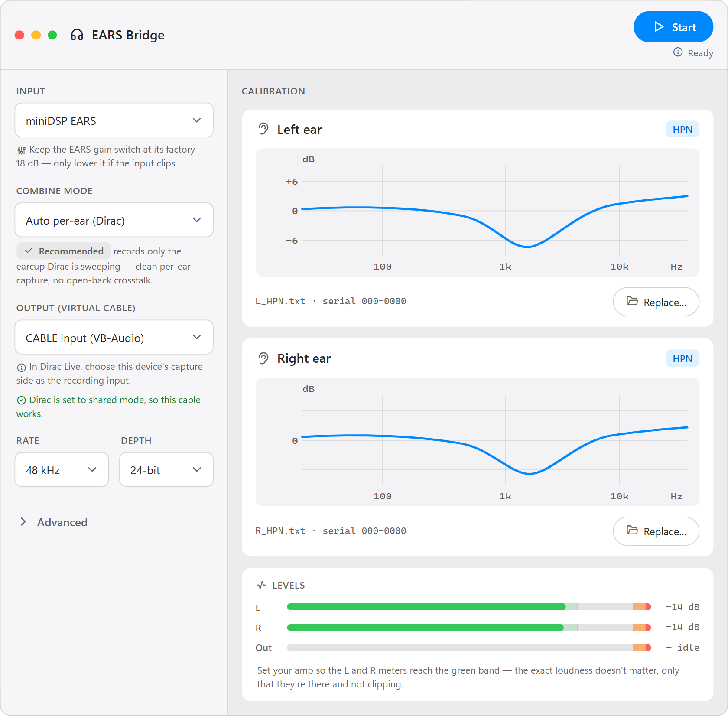Open the miniDSP EARS input dropdown
This screenshot has width=728, height=716.
pos(114,120)
